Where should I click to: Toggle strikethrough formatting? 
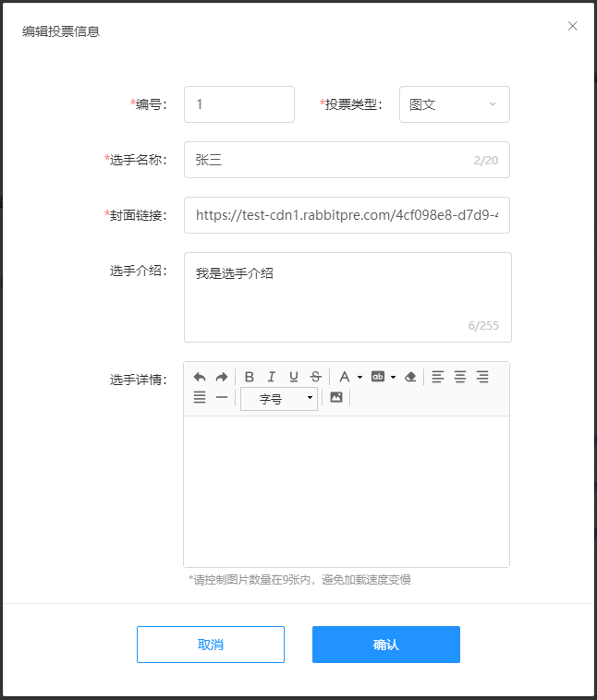316,377
